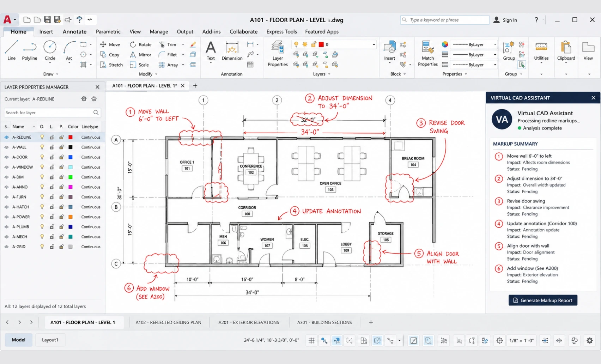Toggle lock for A-DIM layer
The height and width of the screenshot is (364, 601).
pos(52,177)
